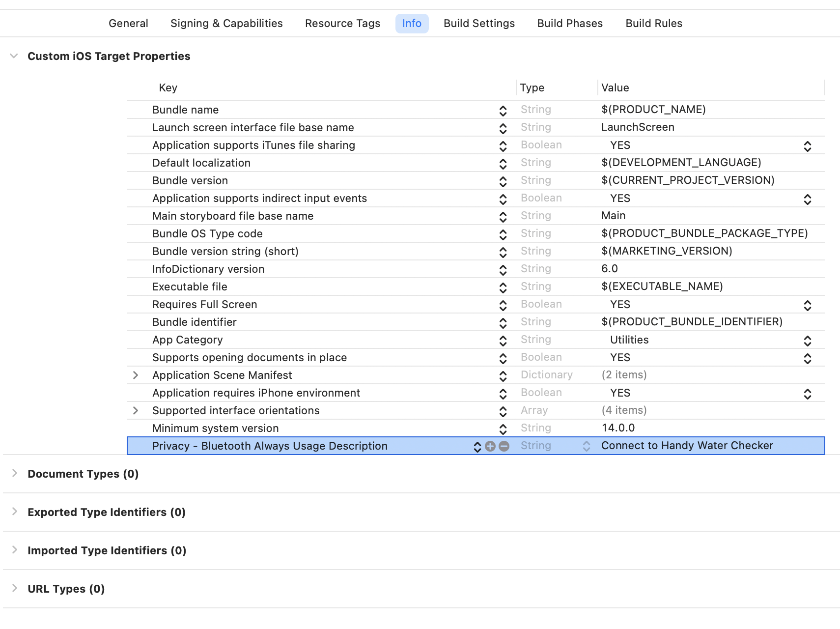The height and width of the screenshot is (629, 840).
Task: Click $(DEVELOPMENT_LANGUAGE) value
Action: [x=681, y=163]
